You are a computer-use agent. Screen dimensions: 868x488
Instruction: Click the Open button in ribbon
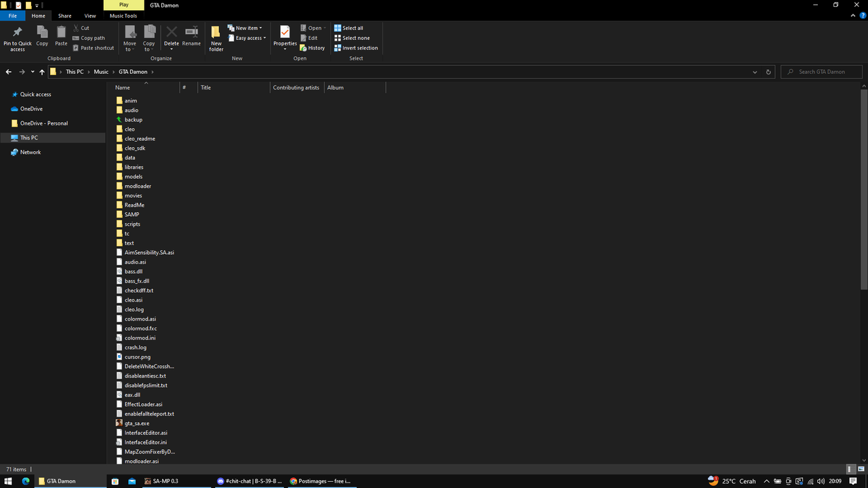tap(313, 28)
